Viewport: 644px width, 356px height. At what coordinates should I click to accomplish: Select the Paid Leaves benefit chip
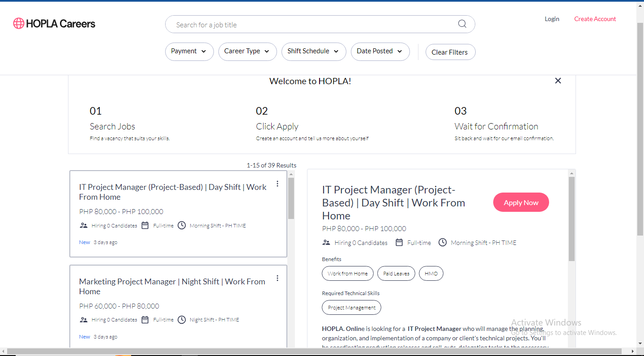point(396,274)
